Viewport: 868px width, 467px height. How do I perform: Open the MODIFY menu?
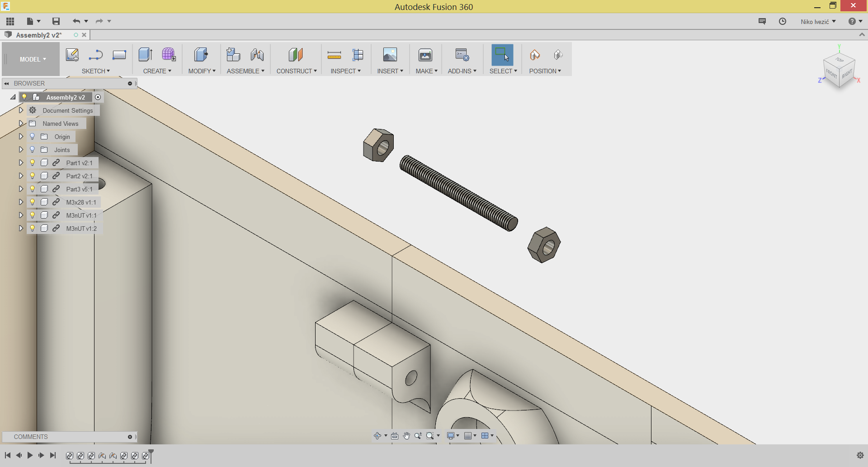point(202,71)
